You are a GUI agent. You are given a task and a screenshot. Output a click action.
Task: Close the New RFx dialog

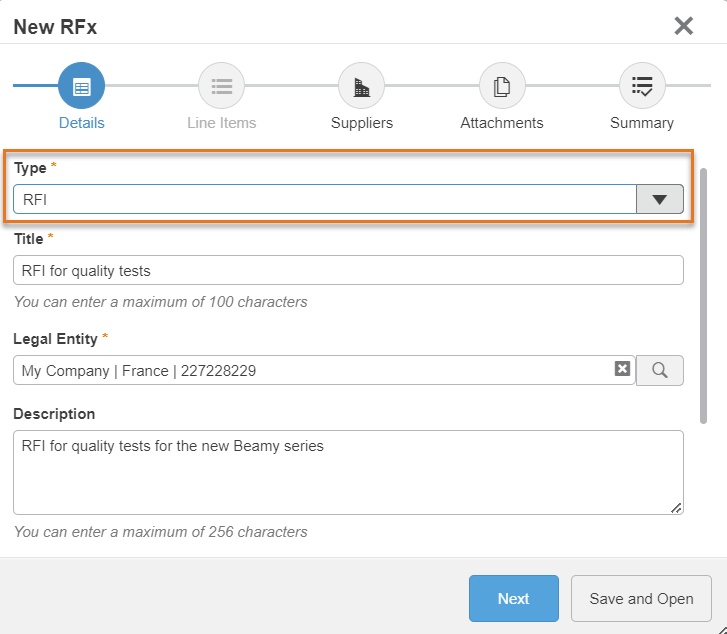684,26
